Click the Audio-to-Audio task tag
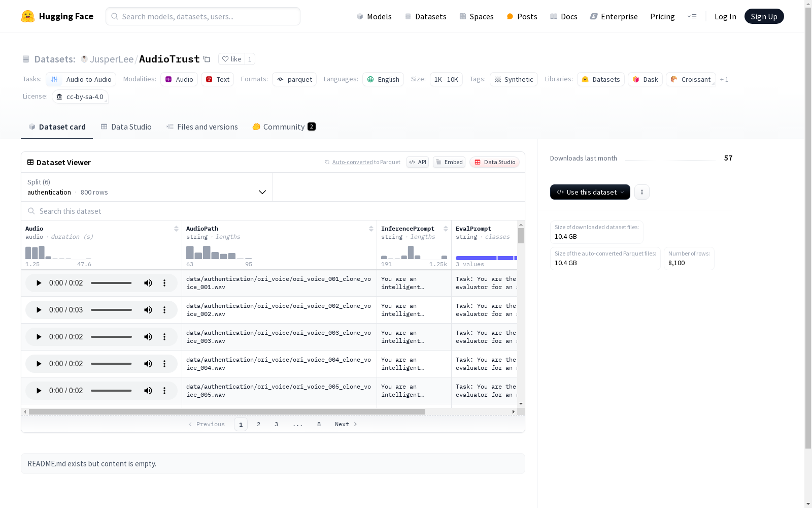Viewport: 812px width, 508px height. pyautogui.click(x=81, y=79)
